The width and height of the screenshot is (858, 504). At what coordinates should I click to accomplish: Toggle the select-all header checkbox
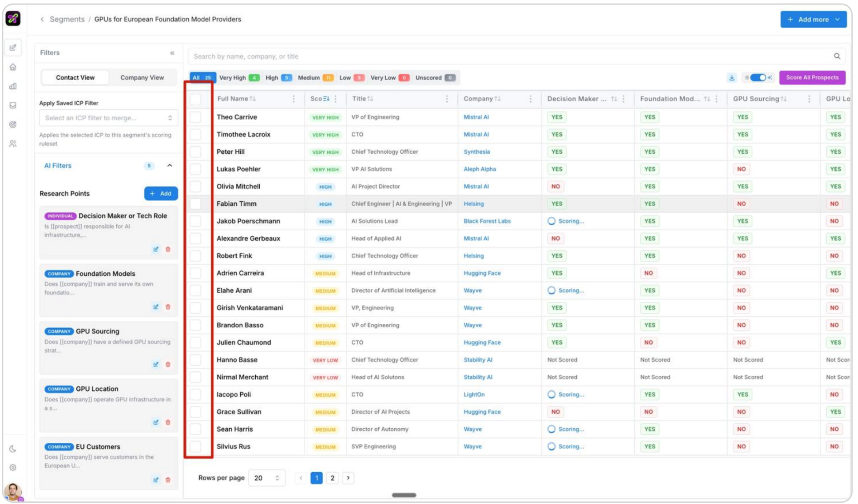195,99
